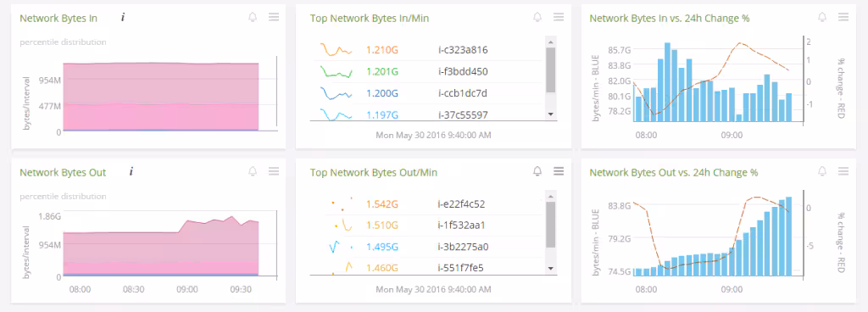868x312 pixels.
Task: Open menu on Network Bytes Out vs. 24h Change panel
Action: (843, 171)
